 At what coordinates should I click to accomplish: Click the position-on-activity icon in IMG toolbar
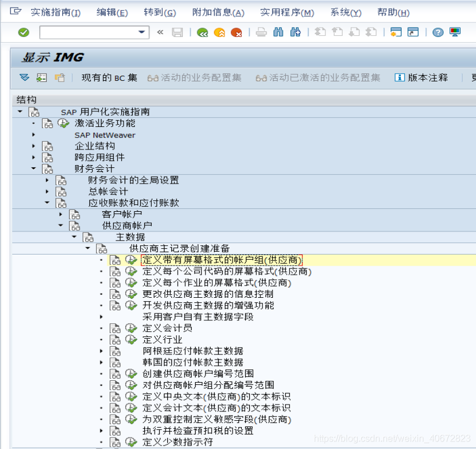[42, 78]
